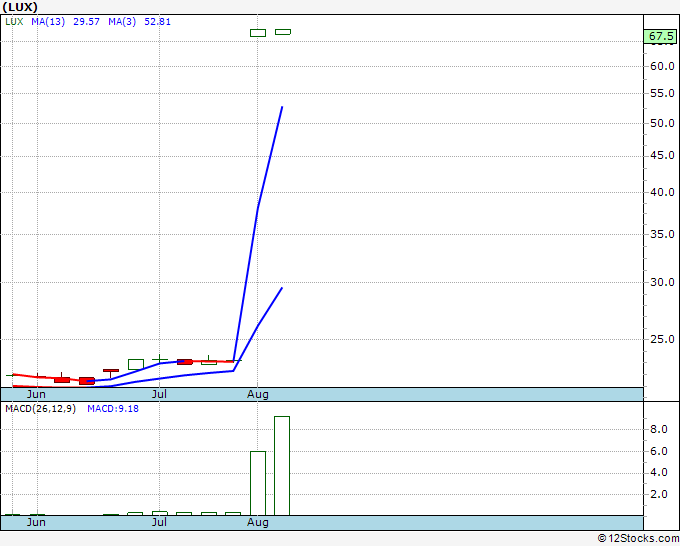Click the 4.0 MACD axis label
The image size is (680, 546).
tap(658, 473)
